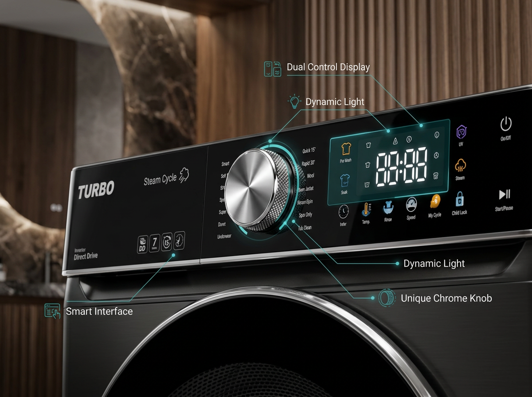Viewport: 532px width, 397px height.
Task: Tap the My Cycle orange icon
Action: [435, 202]
